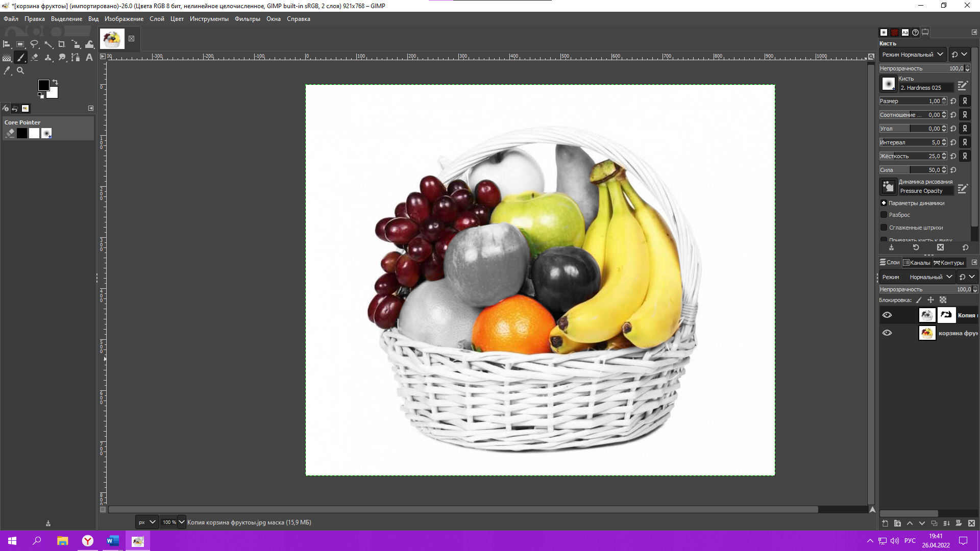The image size is (980, 551).
Task: Toggle the link button for Интервал
Action: tap(965, 142)
